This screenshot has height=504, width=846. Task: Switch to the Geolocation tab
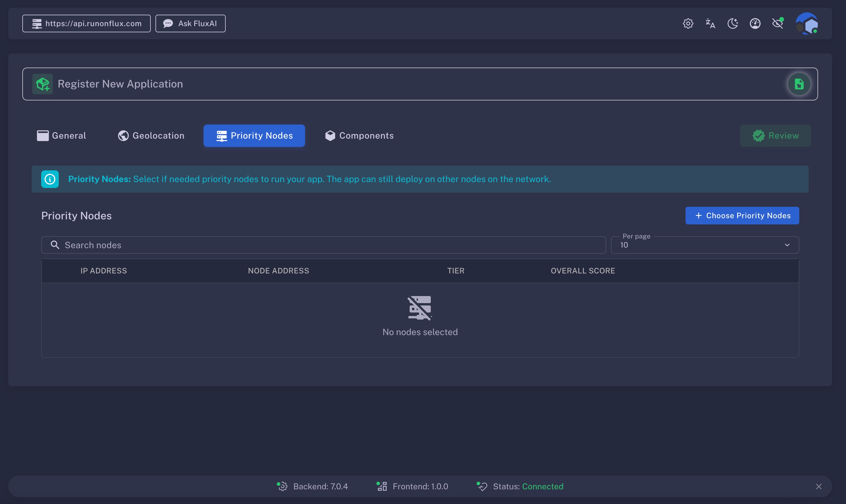[151, 135]
